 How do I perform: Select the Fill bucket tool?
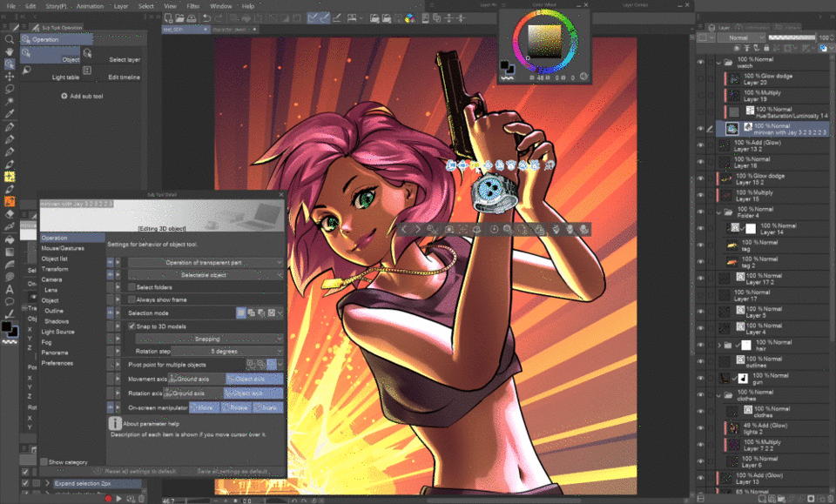pyautogui.click(x=9, y=239)
